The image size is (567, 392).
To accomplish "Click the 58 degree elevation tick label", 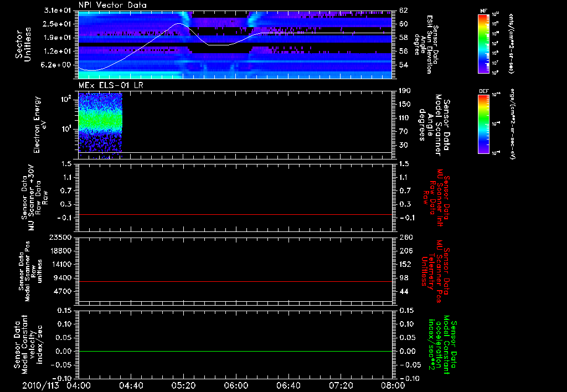I will coord(404,38).
